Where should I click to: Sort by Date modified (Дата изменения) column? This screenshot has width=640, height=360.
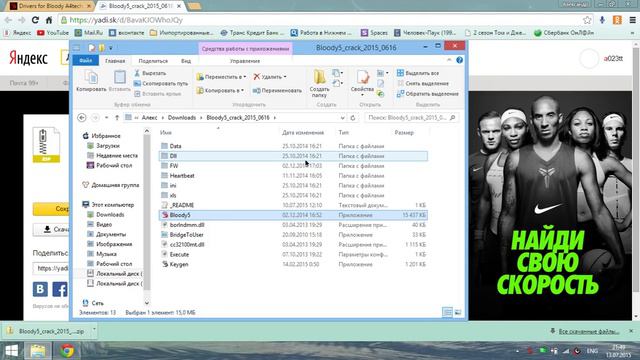click(303, 133)
